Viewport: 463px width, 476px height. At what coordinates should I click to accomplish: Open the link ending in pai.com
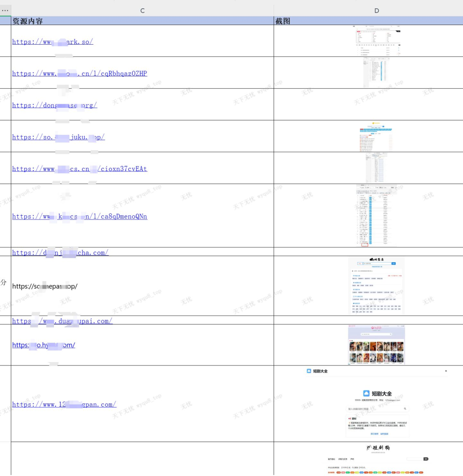(x=62, y=321)
